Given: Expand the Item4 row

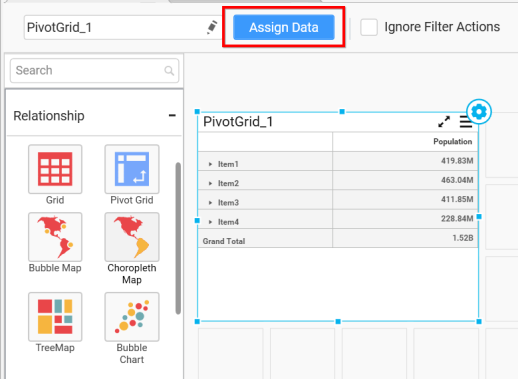Looking at the screenshot, I should point(210,222).
